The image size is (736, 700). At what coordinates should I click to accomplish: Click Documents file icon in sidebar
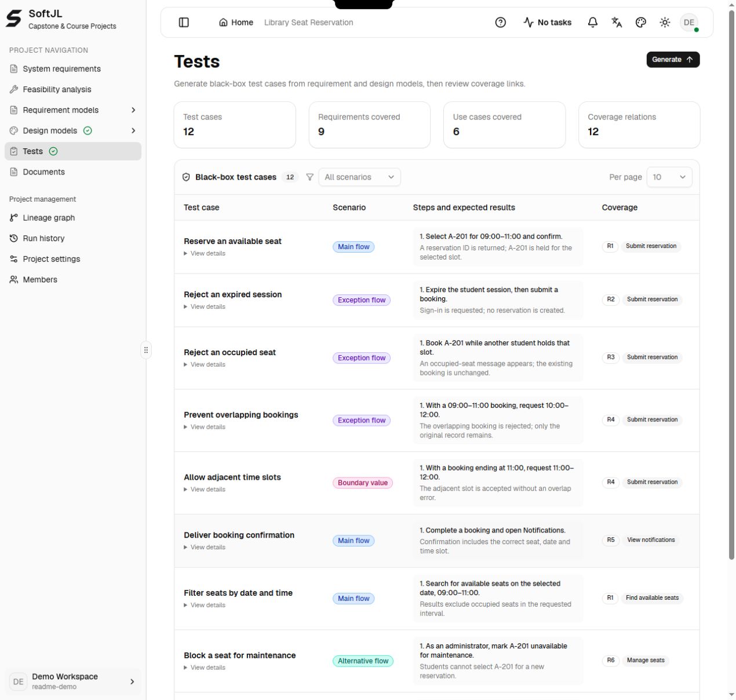click(x=14, y=172)
